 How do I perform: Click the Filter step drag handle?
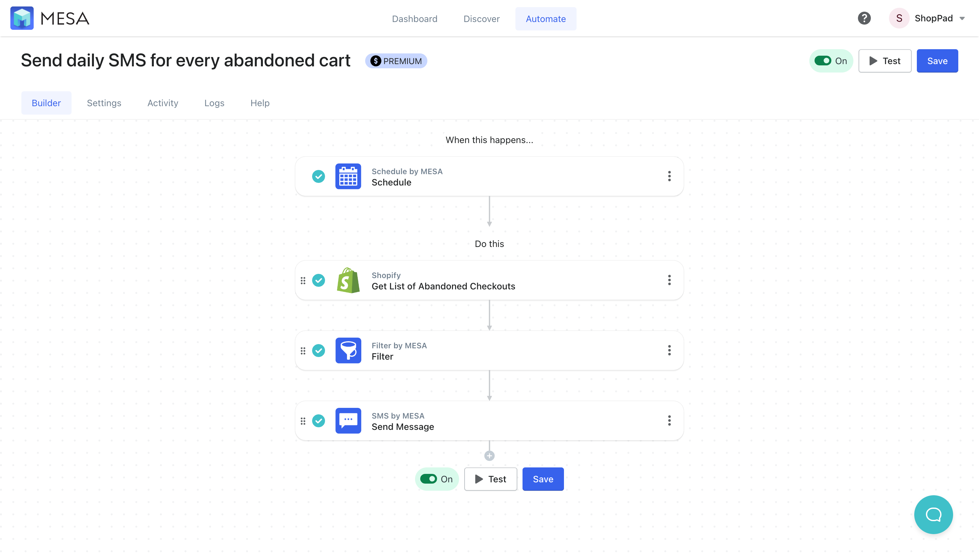(303, 351)
